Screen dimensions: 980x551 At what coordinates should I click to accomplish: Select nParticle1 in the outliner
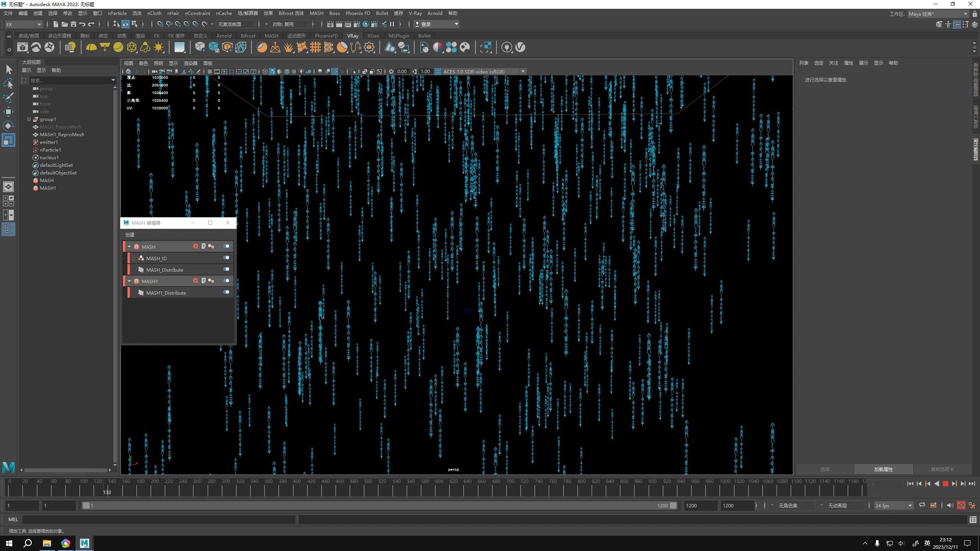click(x=50, y=150)
